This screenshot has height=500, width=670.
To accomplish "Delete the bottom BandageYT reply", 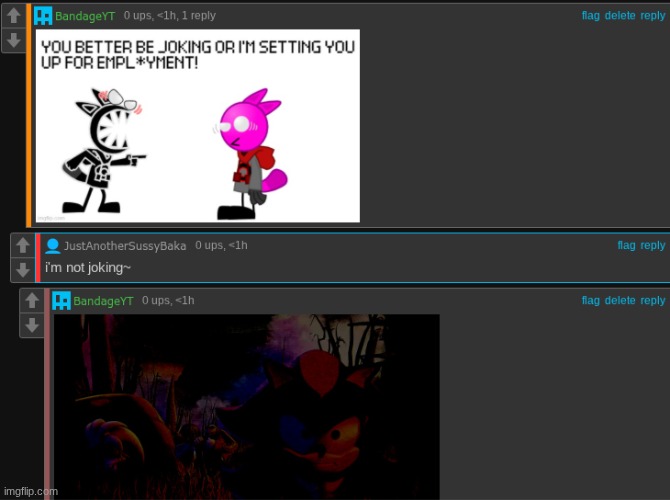I will (x=620, y=300).
